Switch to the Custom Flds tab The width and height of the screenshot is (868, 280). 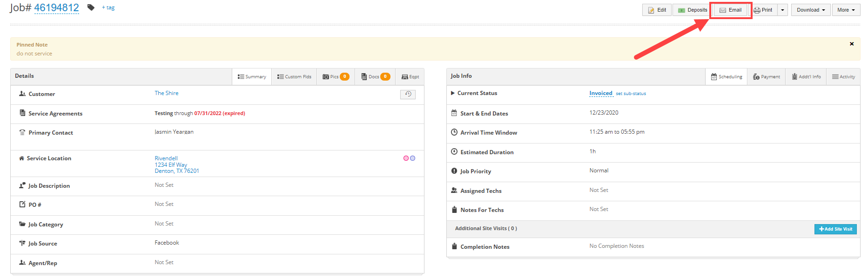point(294,77)
